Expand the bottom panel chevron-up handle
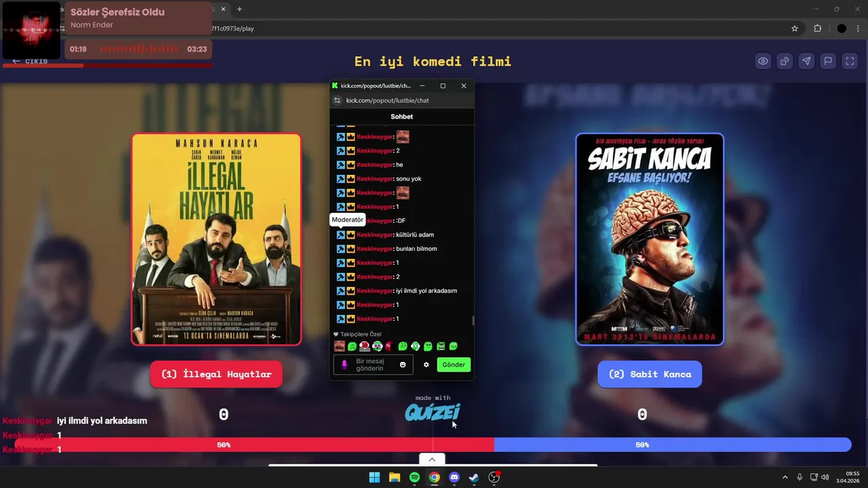Image resolution: width=868 pixels, height=488 pixels. pyautogui.click(x=432, y=460)
